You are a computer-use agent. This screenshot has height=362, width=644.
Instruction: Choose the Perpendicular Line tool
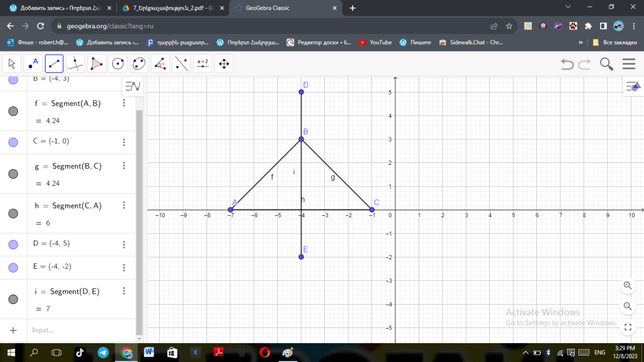pos(75,64)
